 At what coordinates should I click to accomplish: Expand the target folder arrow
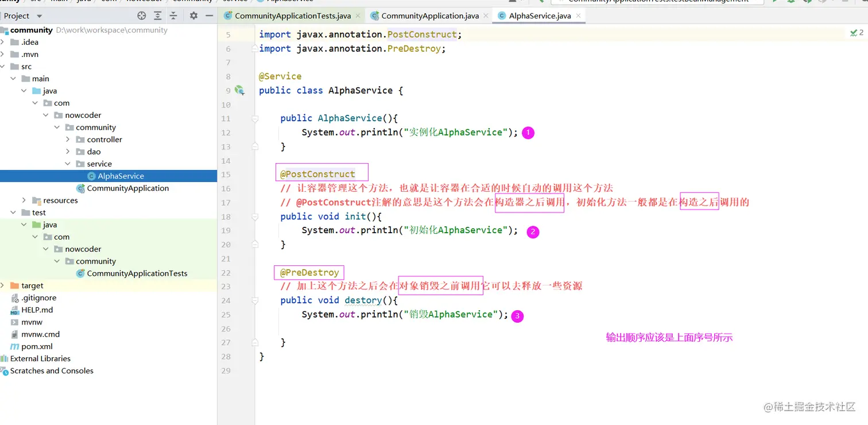pos(2,285)
